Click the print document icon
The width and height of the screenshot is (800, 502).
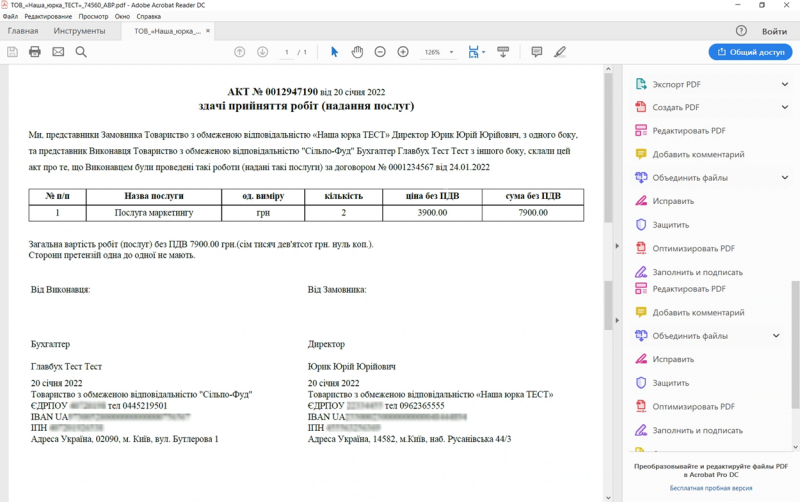(x=35, y=52)
